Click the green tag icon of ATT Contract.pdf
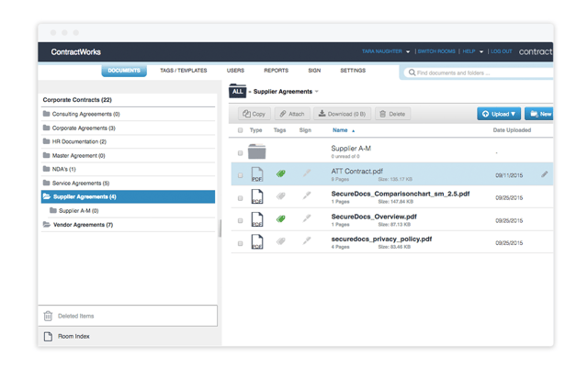Viewport: 588px width, 379px height. pyautogui.click(x=281, y=173)
